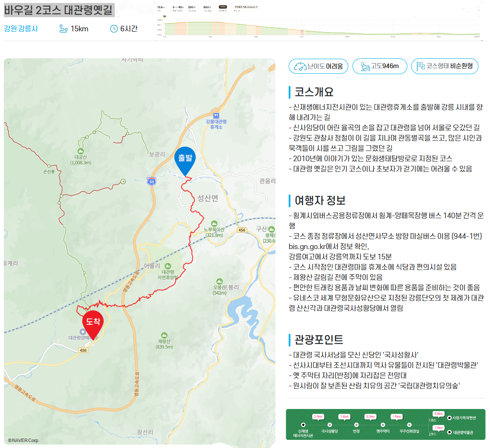Click the 코스형태 비순환형 badge
Viewport: 490px width, 448px height.
point(445,66)
